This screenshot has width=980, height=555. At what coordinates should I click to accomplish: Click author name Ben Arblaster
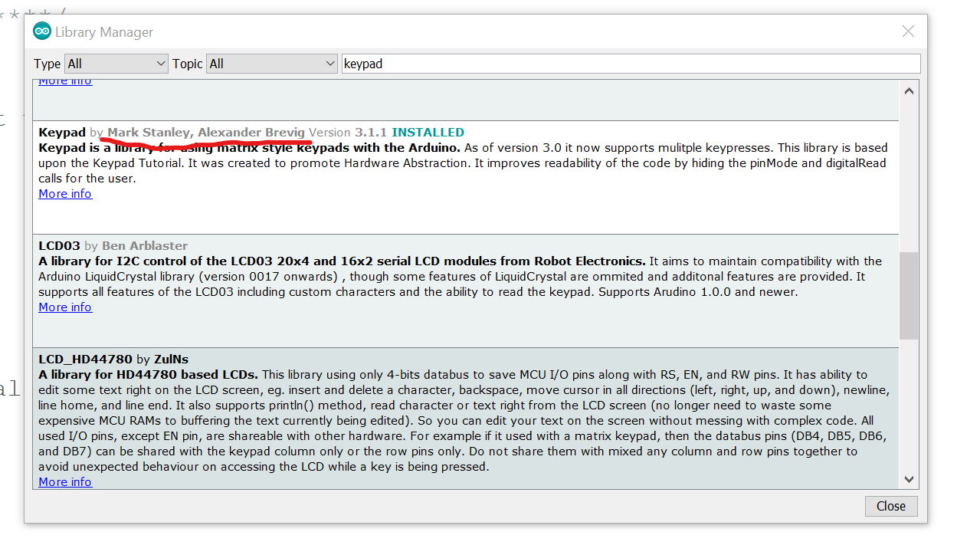(x=145, y=246)
